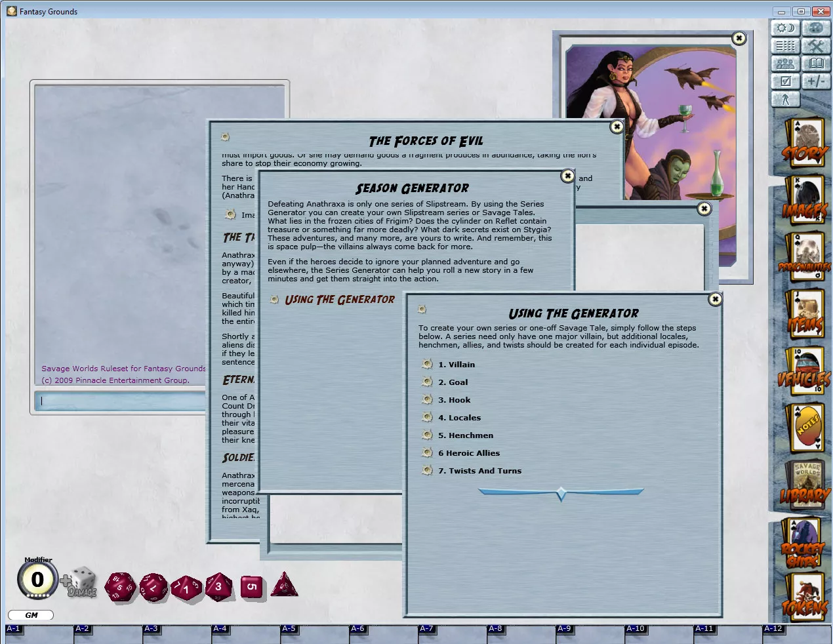This screenshot has width=833, height=644.
Task: Open the 4. Locales link
Action: (460, 418)
